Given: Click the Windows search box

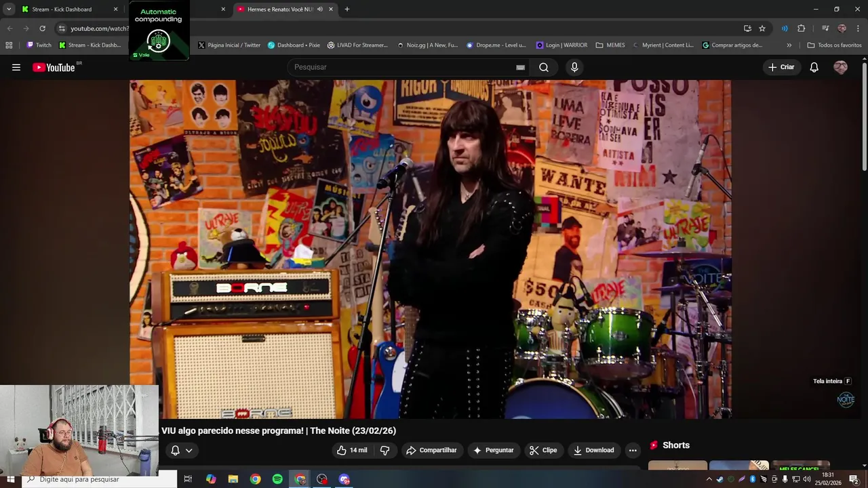Looking at the screenshot, I should [100, 479].
